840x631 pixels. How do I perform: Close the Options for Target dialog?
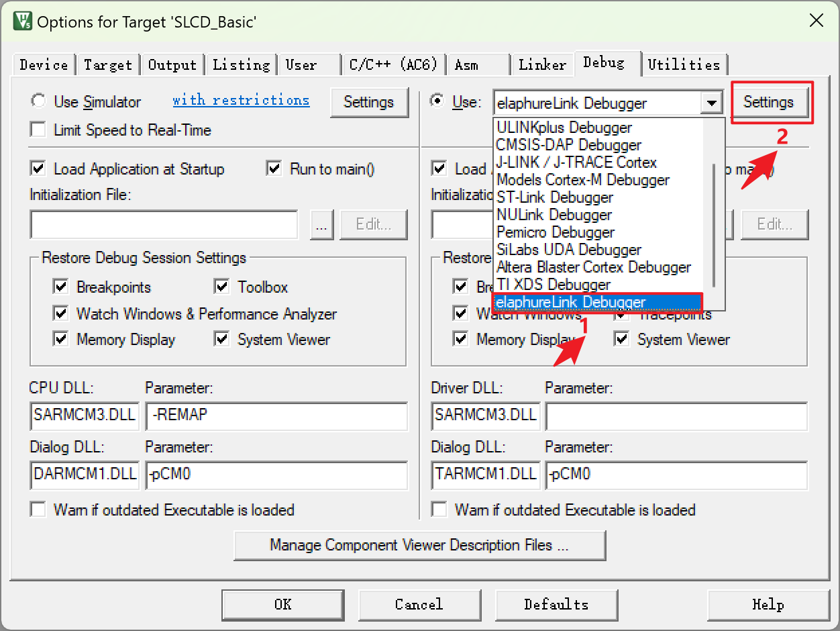coord(816,21)
